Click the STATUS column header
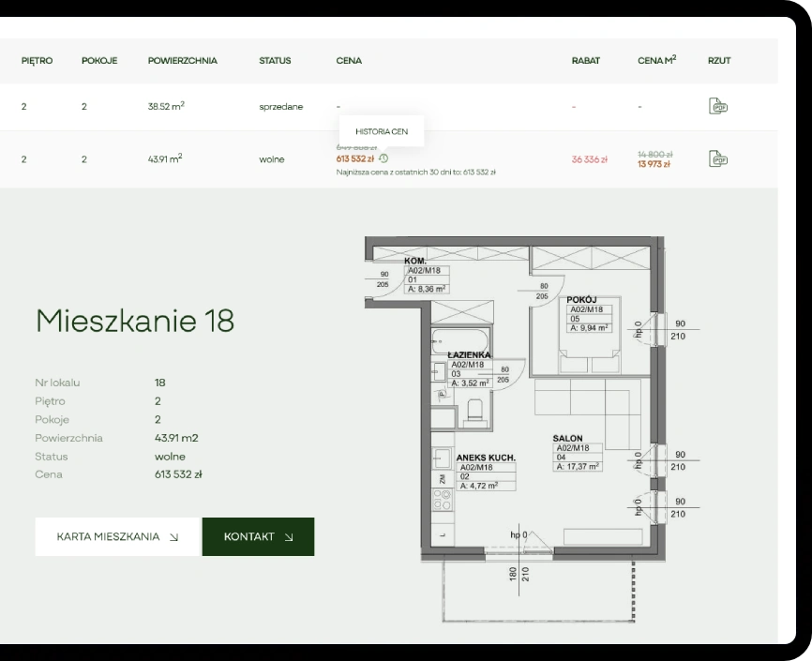This screenshot has width=812, height=661. pos(275,61)
